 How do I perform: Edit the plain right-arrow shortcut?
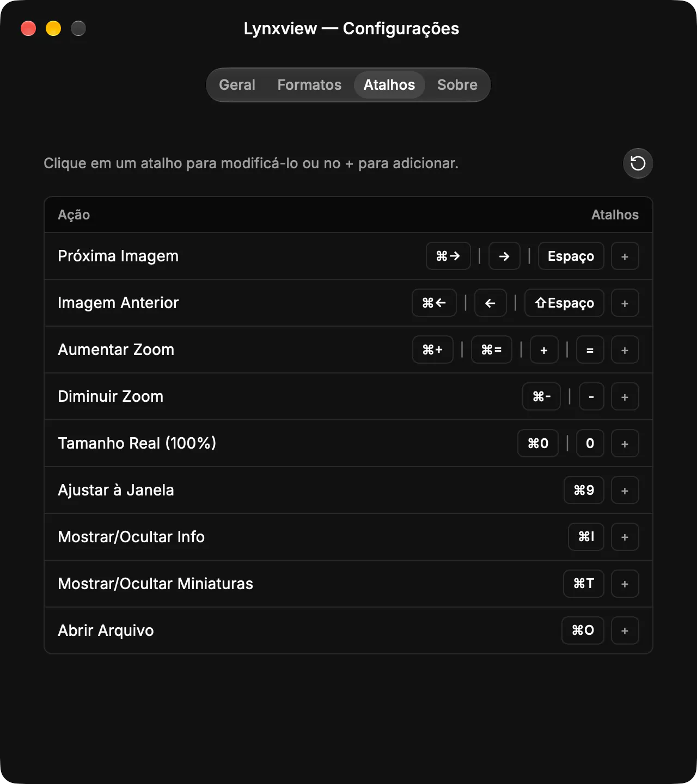504,256
